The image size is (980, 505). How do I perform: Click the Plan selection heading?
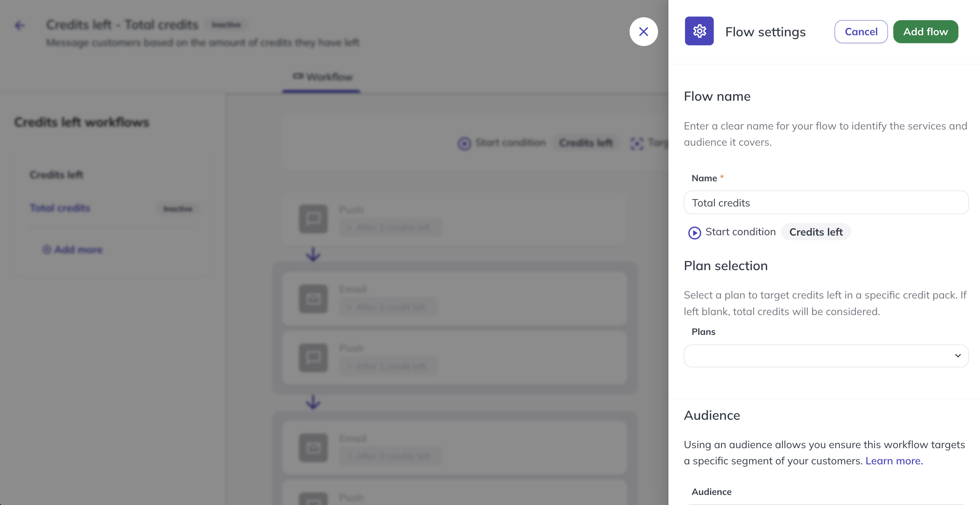[x=726, y=265]
